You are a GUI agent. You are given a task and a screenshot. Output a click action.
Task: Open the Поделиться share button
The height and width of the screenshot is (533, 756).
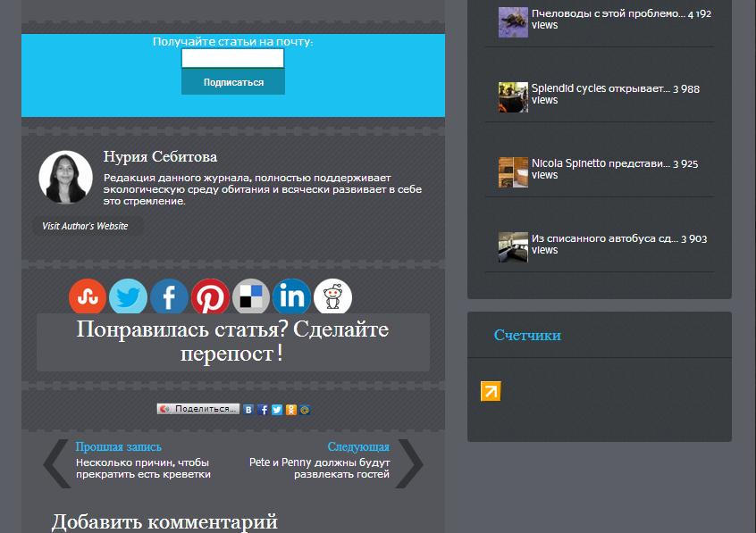pos(198,409)
